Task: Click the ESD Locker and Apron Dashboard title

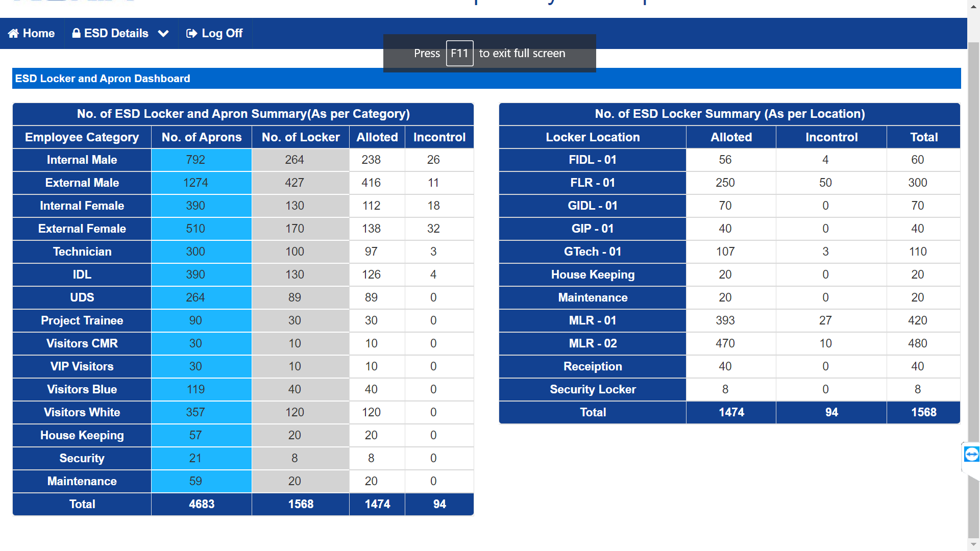Action: point(103,79)
